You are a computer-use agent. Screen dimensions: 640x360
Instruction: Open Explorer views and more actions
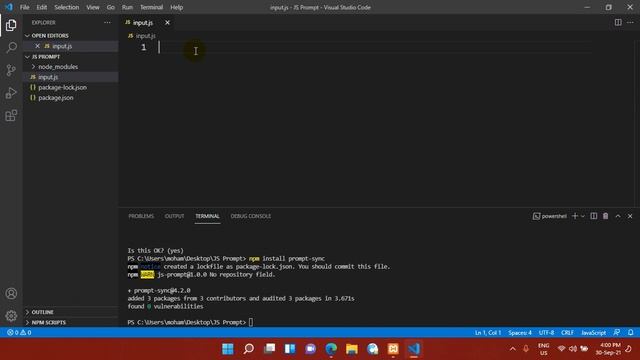tap(107, 22)
